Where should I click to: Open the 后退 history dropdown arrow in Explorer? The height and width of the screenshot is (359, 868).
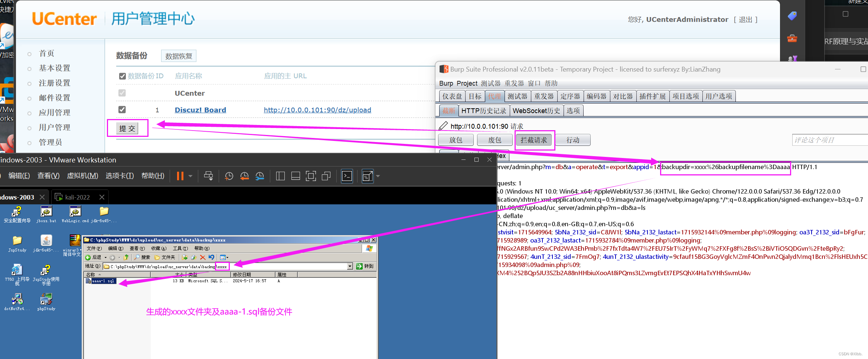105,257
